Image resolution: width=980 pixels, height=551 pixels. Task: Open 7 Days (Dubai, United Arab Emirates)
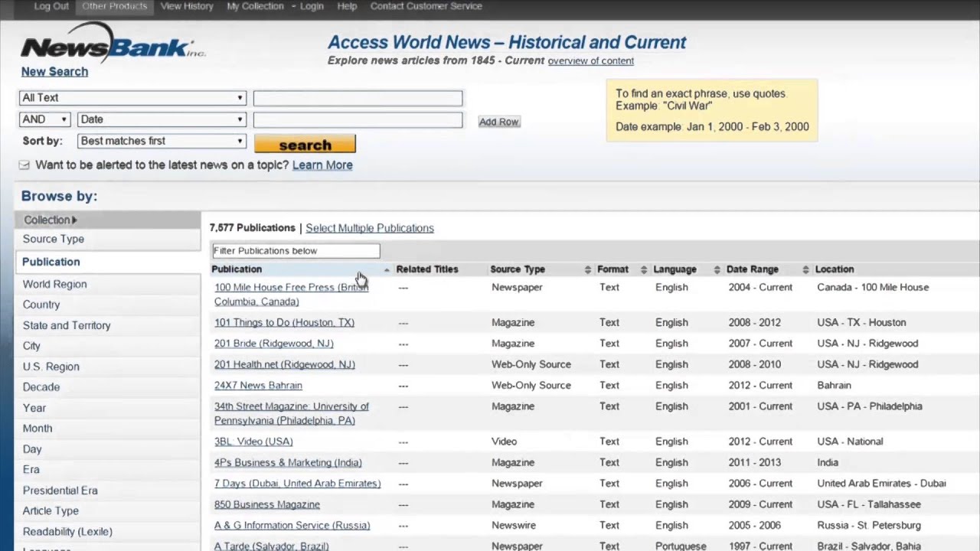point(297,484)
